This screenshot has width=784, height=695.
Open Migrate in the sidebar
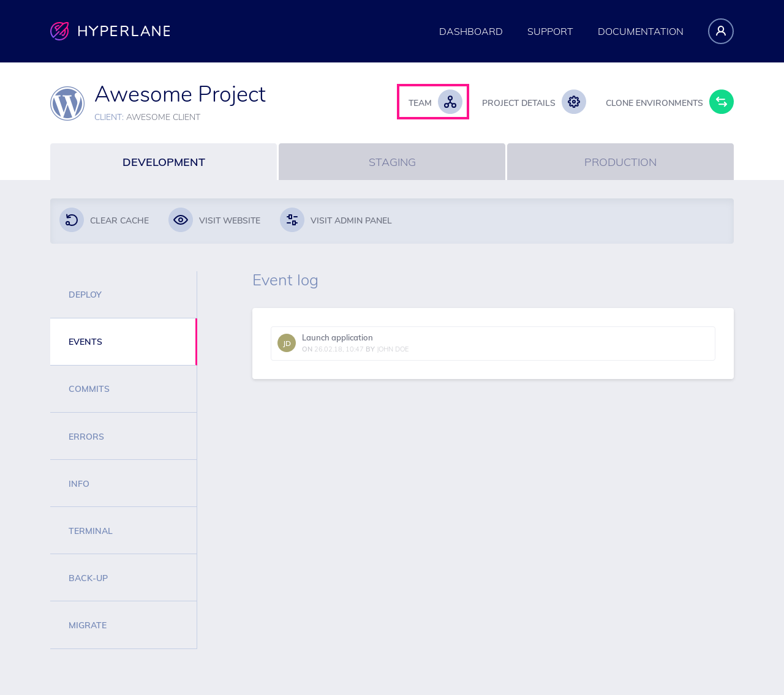point(123,625)
